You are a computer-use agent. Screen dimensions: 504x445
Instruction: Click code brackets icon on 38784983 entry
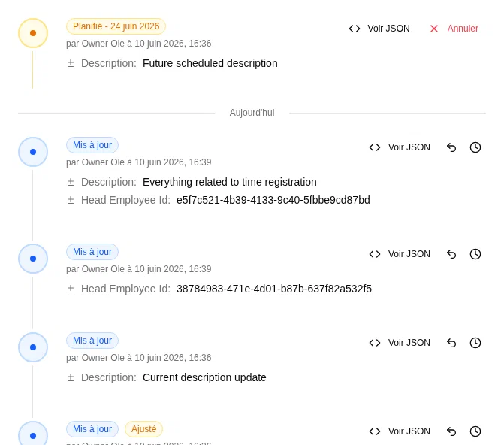tap(375, 254)
